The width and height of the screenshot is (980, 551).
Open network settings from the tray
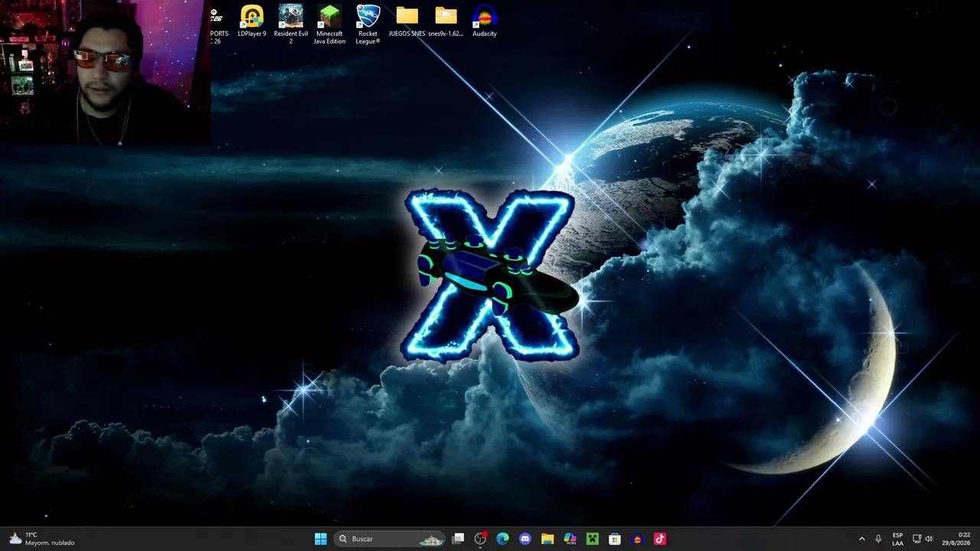(x=917, y=539)
